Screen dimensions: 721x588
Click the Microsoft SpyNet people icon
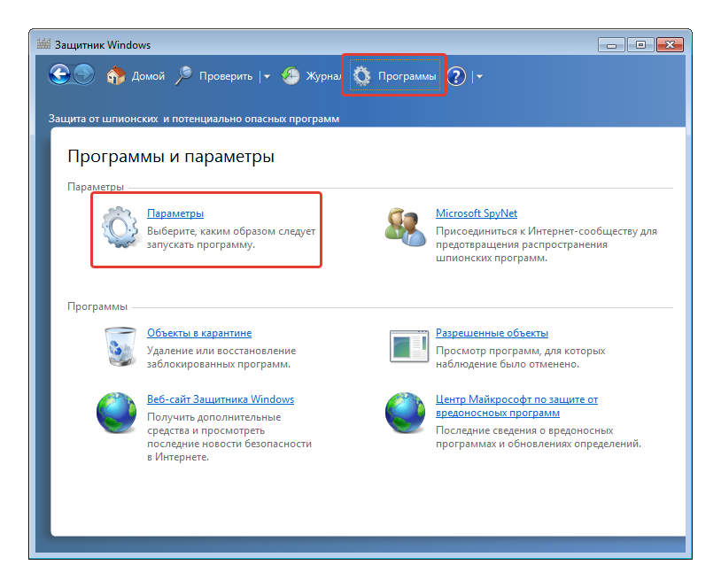[405, 227]
